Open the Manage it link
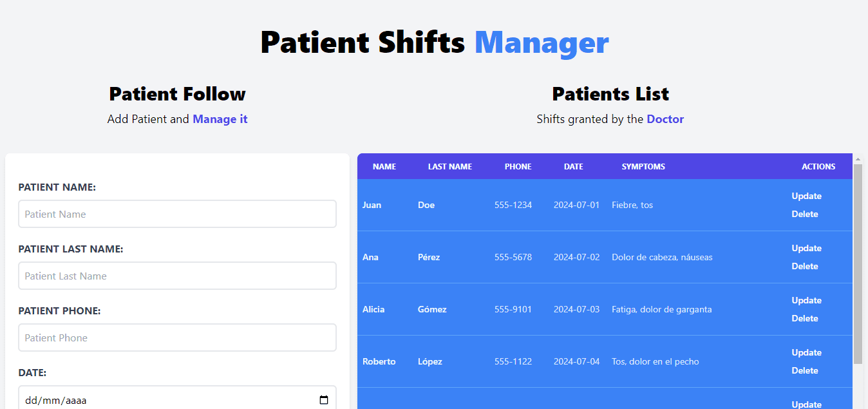 tap(220, 119)
